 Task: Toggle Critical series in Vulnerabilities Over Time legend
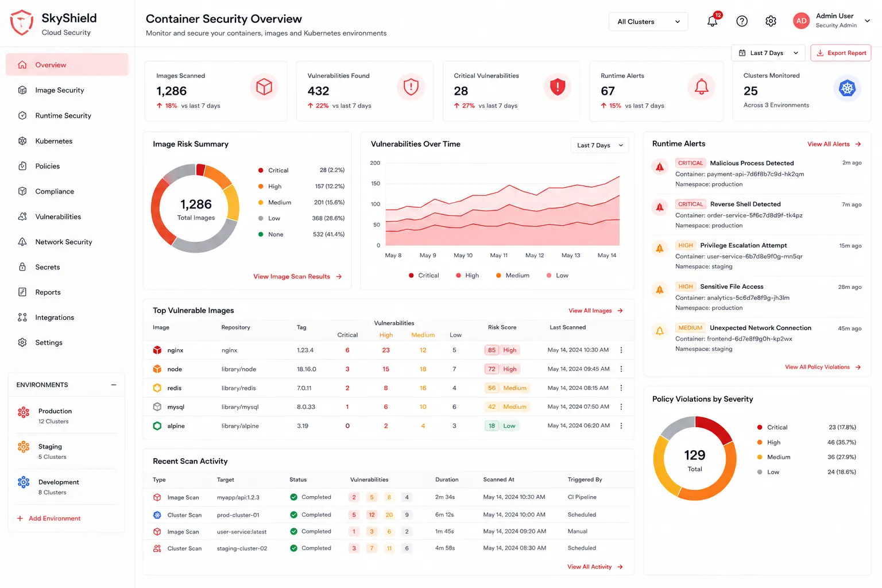click(424, 276)
